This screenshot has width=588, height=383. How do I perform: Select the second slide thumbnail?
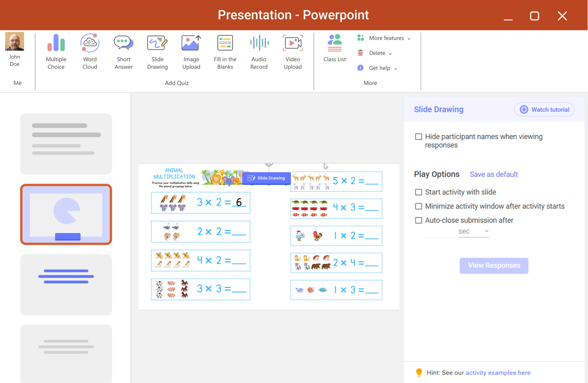pyautogui.click(x=66, y=214)
